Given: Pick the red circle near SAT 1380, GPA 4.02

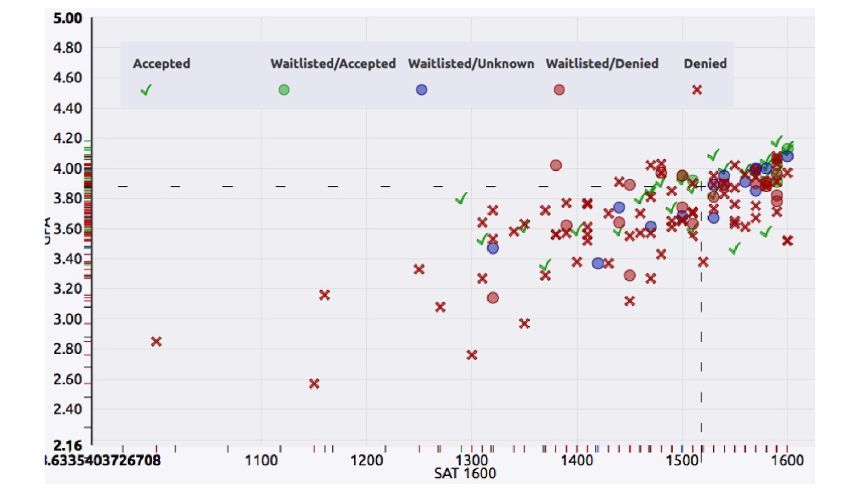Looking at the screenshot, I should 556,165.
